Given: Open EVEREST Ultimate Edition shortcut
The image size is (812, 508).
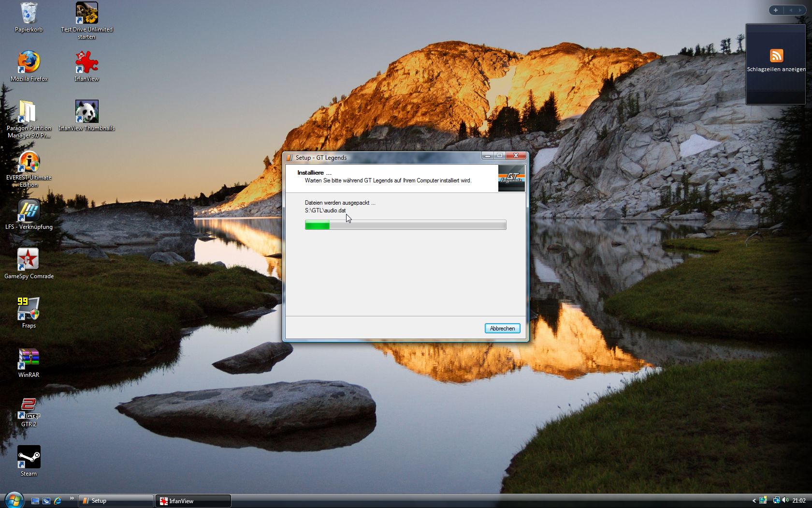Looking at the screenshot, I should tap(29, 169).
